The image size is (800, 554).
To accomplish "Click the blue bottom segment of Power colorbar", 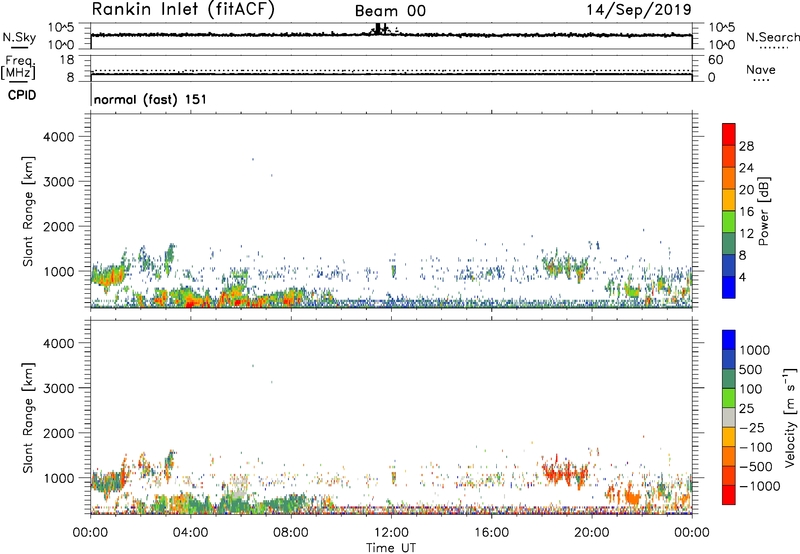I will coord(729,287).
